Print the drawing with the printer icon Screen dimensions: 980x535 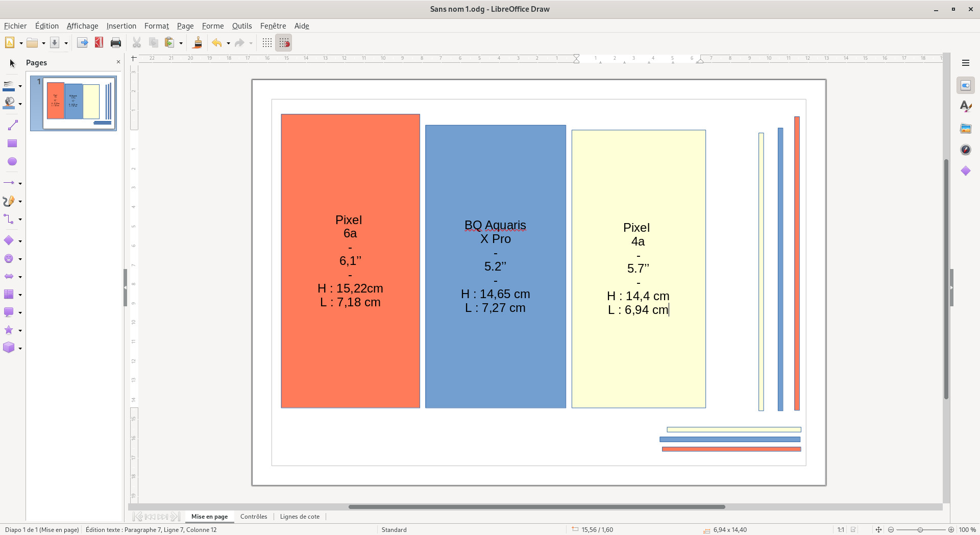pyautogui.click(x=116, y=43)
